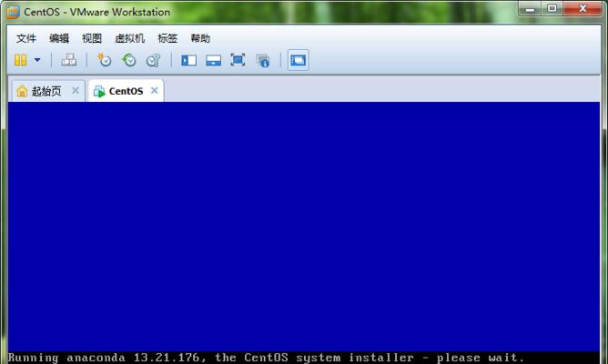
Task: Switch to Unity mode icon
Action: [x=263, y=60]
